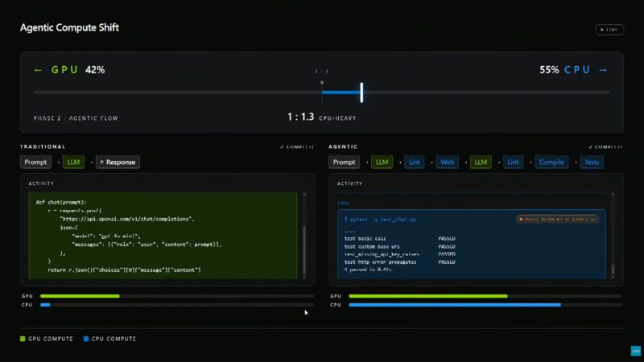Viewport: 644px width, 362px height.
Task: Click the API URL string in the code
Action: (127, 219)
